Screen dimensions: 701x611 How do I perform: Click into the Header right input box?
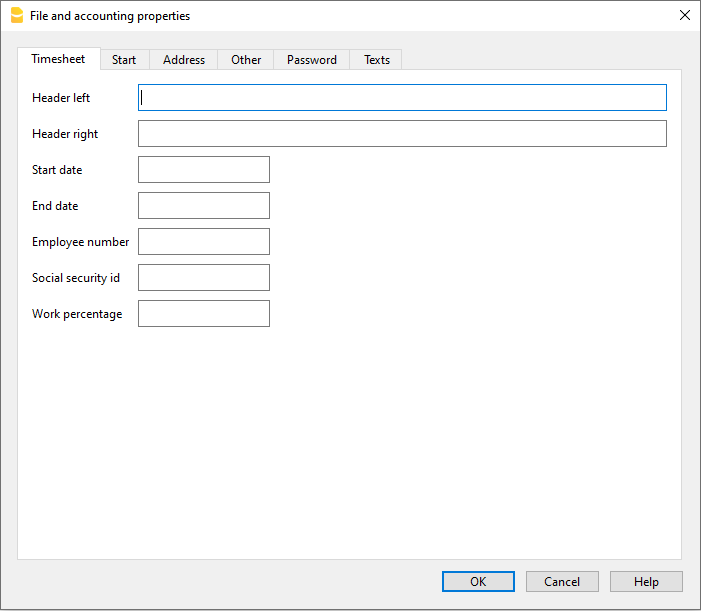(x=402, y=134)
